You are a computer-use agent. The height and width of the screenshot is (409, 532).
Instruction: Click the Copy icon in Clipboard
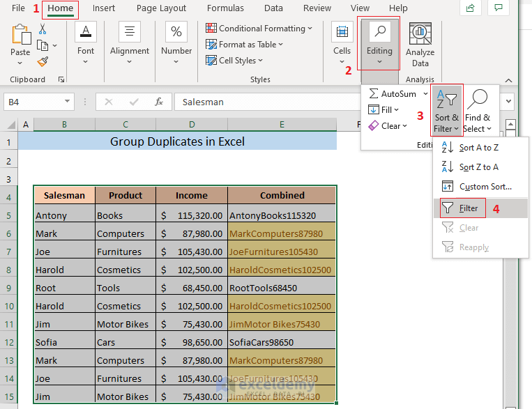point(43,45)
